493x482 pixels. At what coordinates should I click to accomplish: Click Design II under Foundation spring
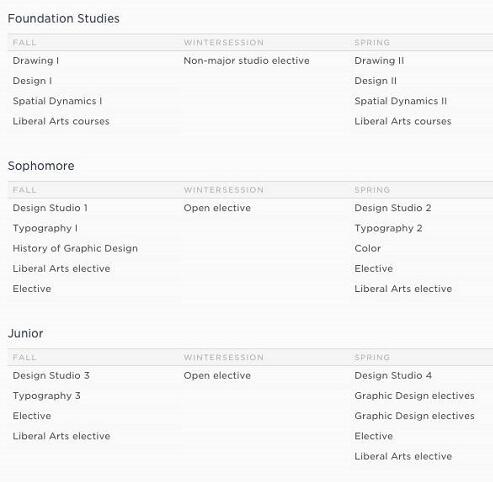pyautogui.click(x=375, y=81)
